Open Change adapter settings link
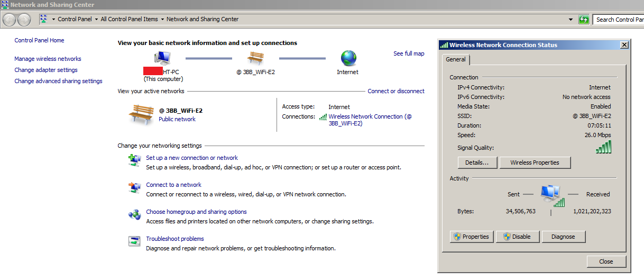This screenshot has height=280, width=644. pos(46,70)
